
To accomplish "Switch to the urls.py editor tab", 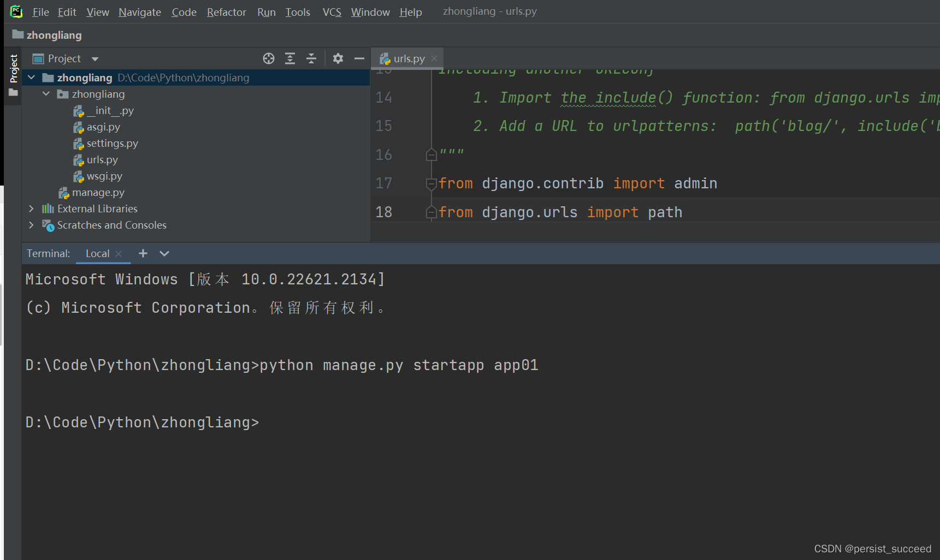I will click(409, 58).
